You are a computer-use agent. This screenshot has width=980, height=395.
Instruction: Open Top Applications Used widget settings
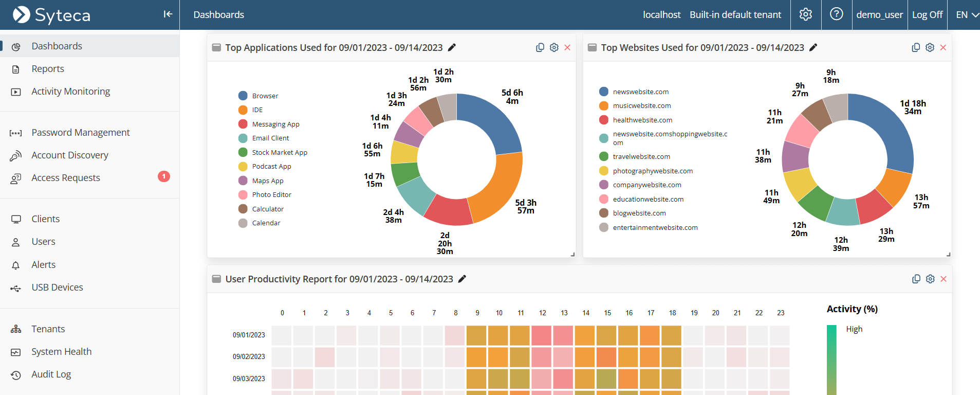(x=554, y=47)
